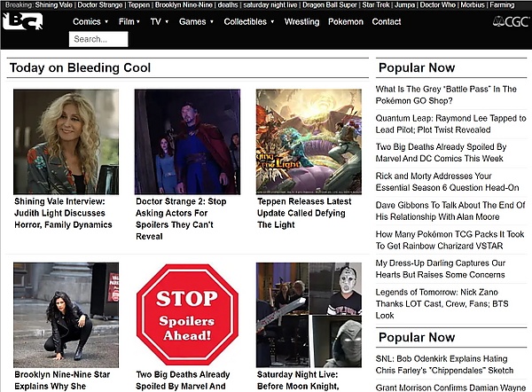Screen dimensions: 532x392
Task: Open the Brooklyn Nine-Nine star photo
Action: [66, 315]
